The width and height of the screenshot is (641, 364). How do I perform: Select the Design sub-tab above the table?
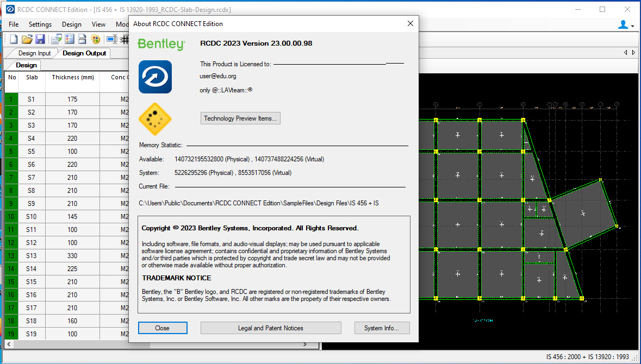point(26,65)
